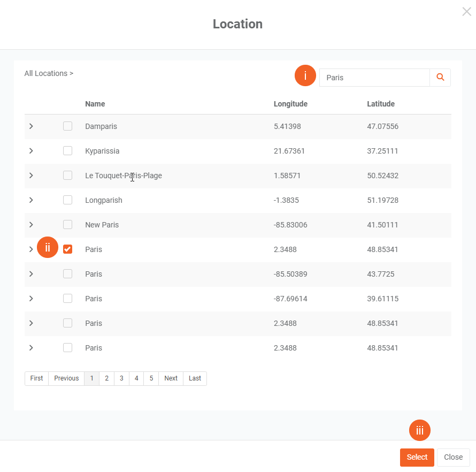
Task: Expand the Le Touquet-Paris-Plage row
Action: (x=31, y=176)
